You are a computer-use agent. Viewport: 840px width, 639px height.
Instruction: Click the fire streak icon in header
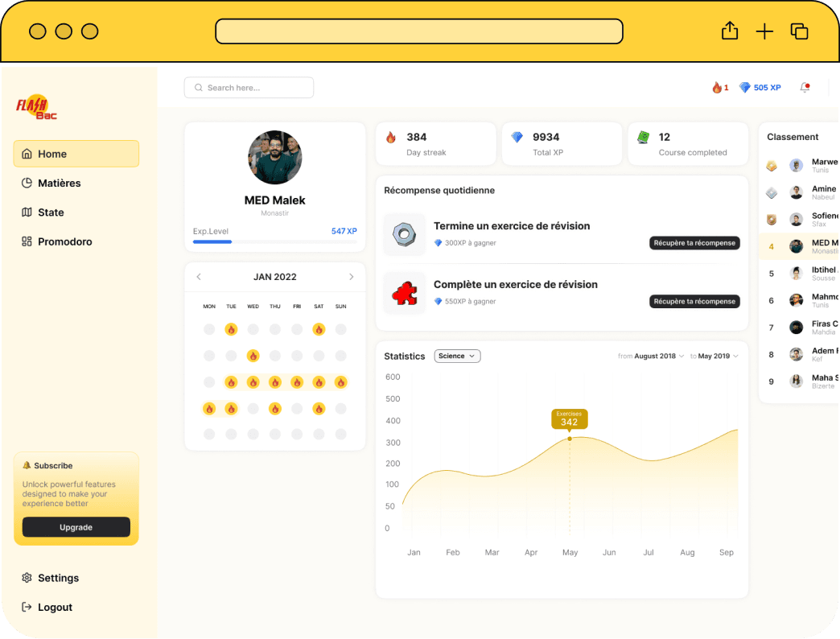coord(716,88)
